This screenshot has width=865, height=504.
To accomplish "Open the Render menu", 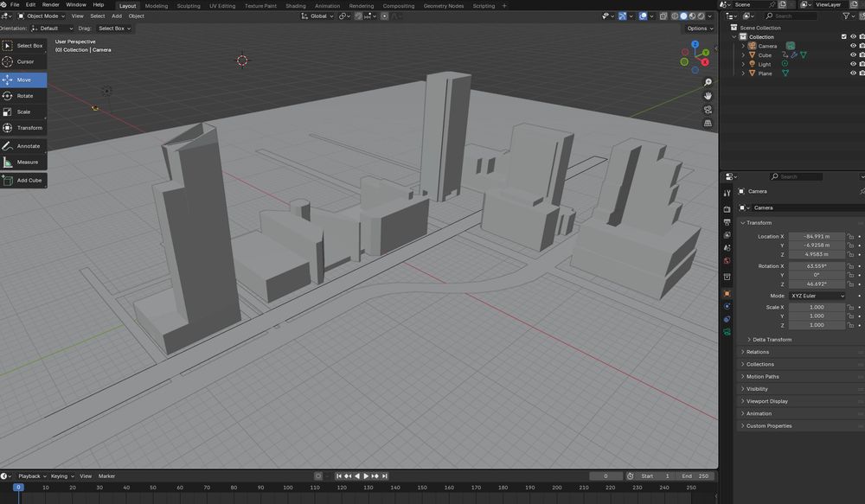I will click(x=51, y=4).
